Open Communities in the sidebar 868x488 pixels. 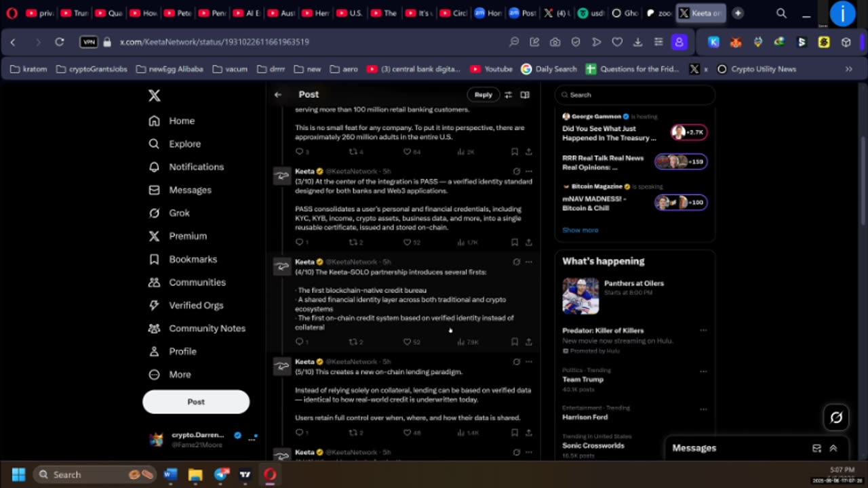pyautogui.click(x=187, y=282)
